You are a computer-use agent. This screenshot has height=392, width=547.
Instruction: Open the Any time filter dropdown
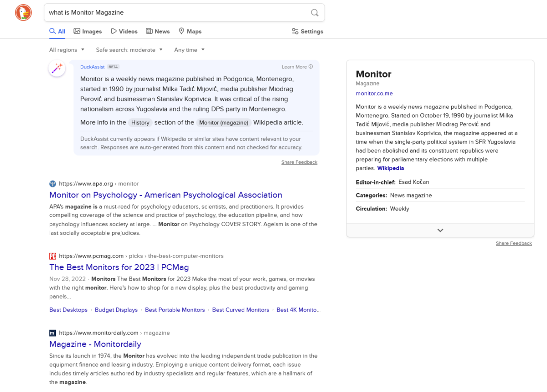coord(189,50)
